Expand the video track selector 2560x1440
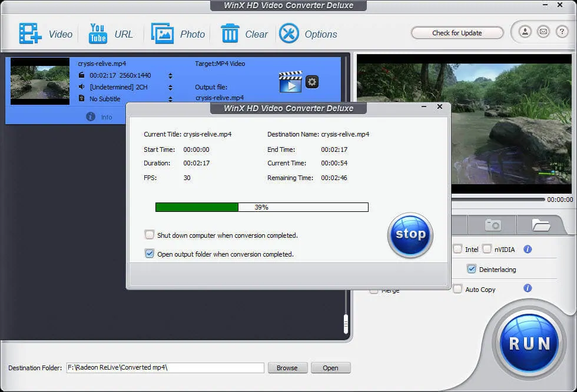 click(x=170, y=76)
